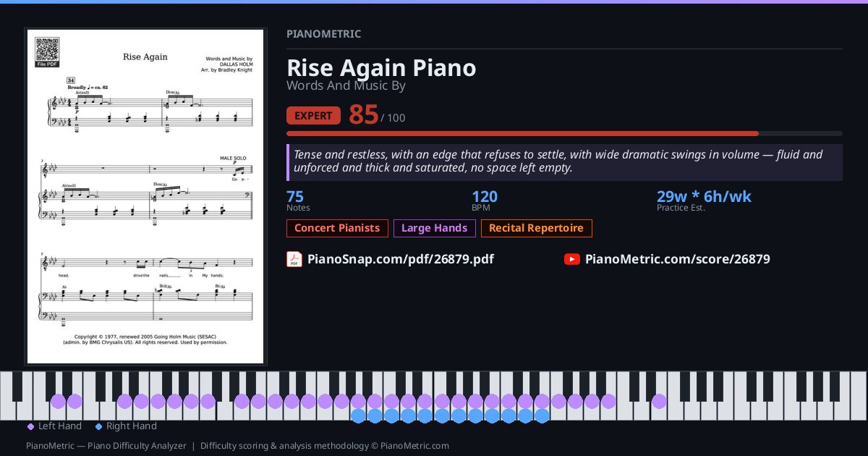
Task: Click the footer 'PianoMetric — Piano Difficulty Analyzer' text
Action: click(106, 446)
